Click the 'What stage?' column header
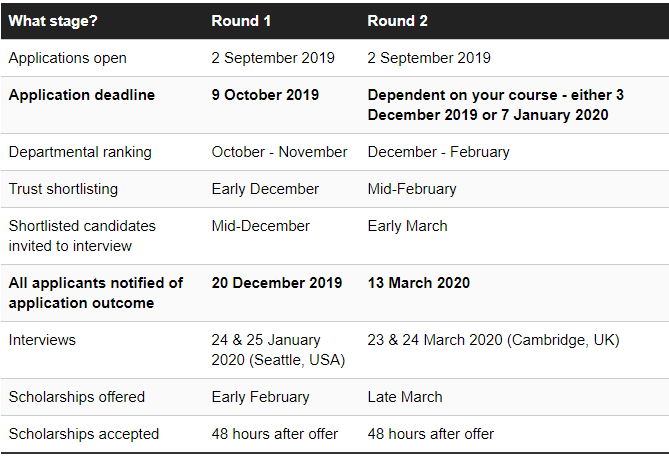The image size is (669, 458). pyautogui.click(x=53, y=21)
